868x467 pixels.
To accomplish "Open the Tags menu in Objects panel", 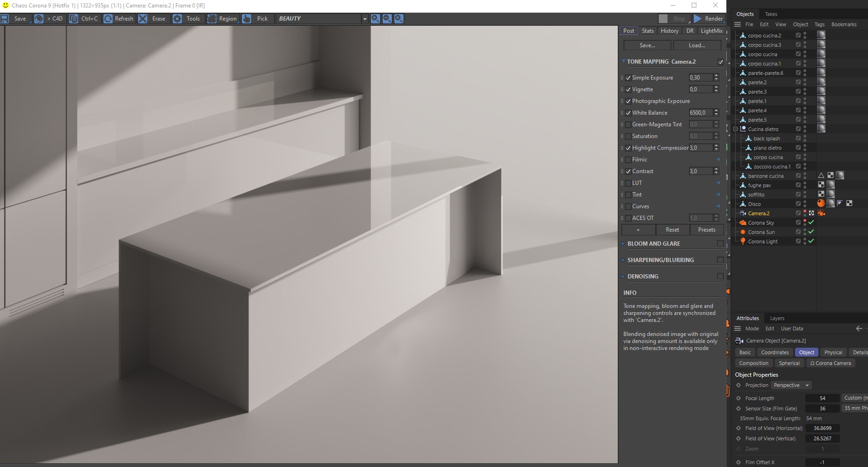I will click(819, 24).
